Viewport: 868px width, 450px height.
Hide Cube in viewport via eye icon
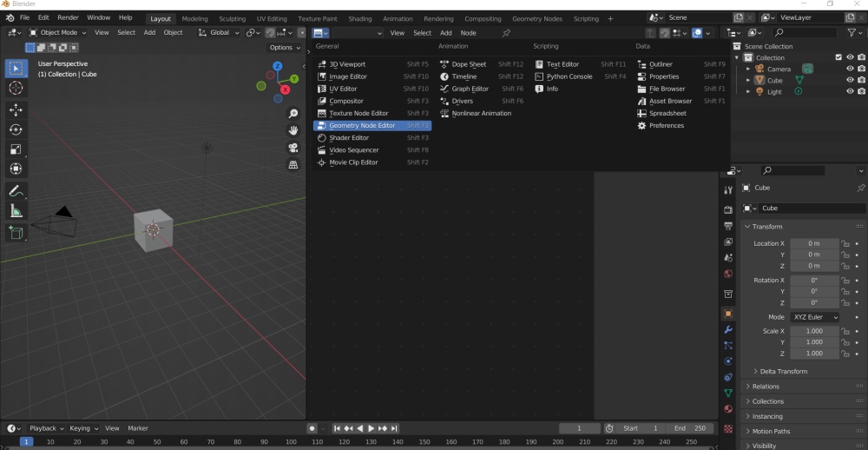pyautogui.click(x=851, y=80)
